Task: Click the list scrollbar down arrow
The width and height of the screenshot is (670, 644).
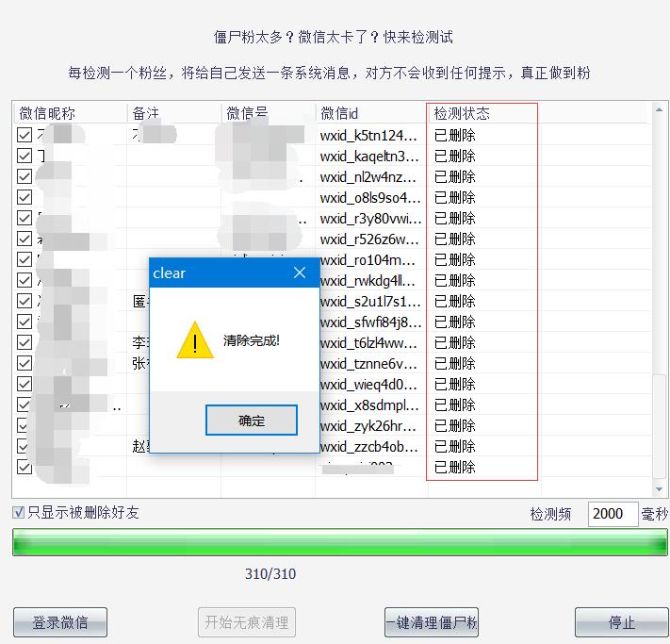Action: pyautogui.click(x=659, y=488)
